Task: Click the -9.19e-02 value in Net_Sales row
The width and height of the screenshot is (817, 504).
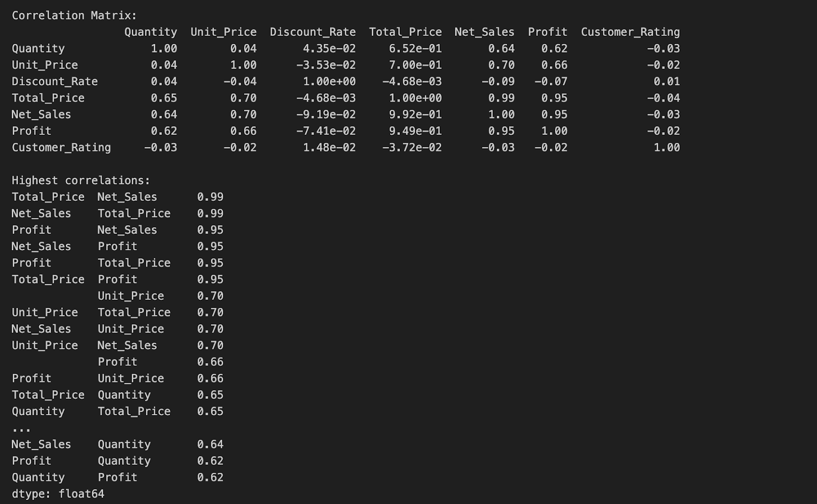Action: 326,115
